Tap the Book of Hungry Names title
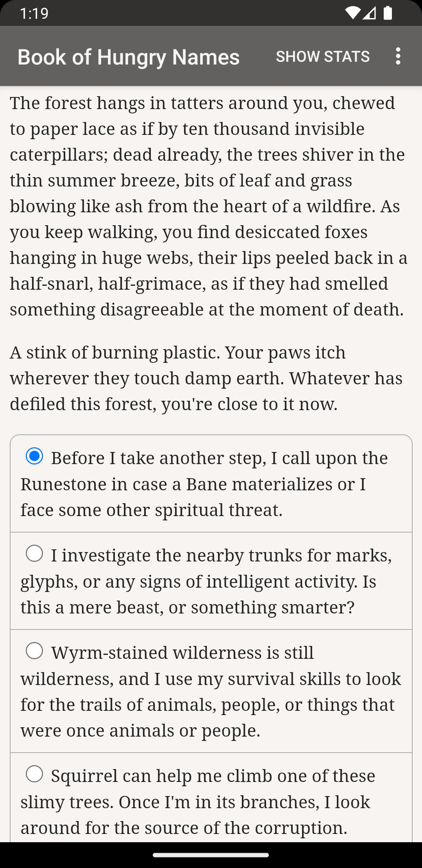 click(129, 57)
